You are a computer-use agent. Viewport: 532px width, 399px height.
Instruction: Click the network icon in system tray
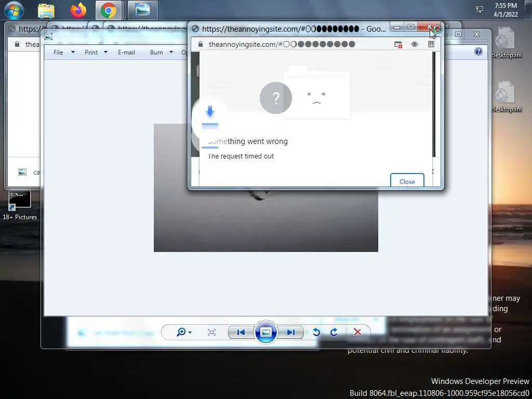click(480, 9)
